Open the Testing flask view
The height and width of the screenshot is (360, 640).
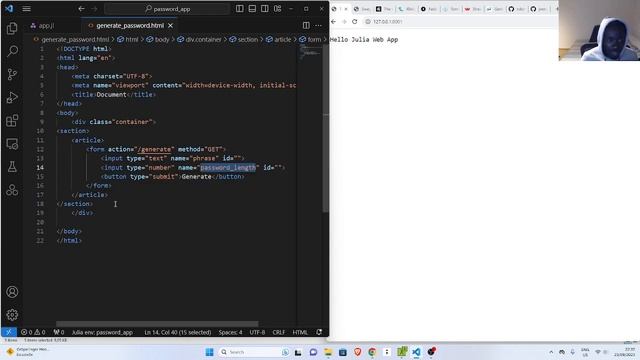point(12,167)
